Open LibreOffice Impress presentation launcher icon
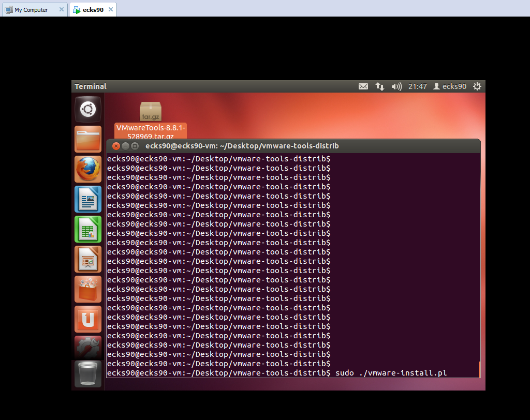Viewport: 530px width, 420px height. pos(88,259)
